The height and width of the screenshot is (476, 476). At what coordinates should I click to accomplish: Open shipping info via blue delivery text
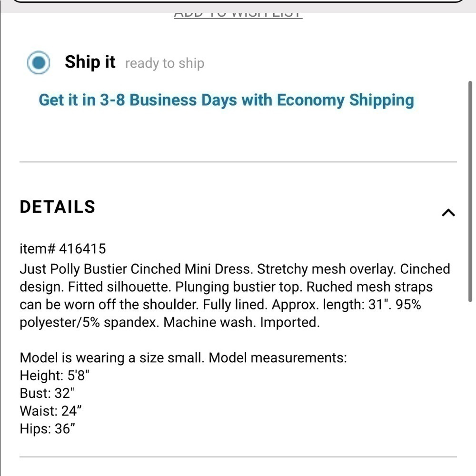[x=226, y=100]
